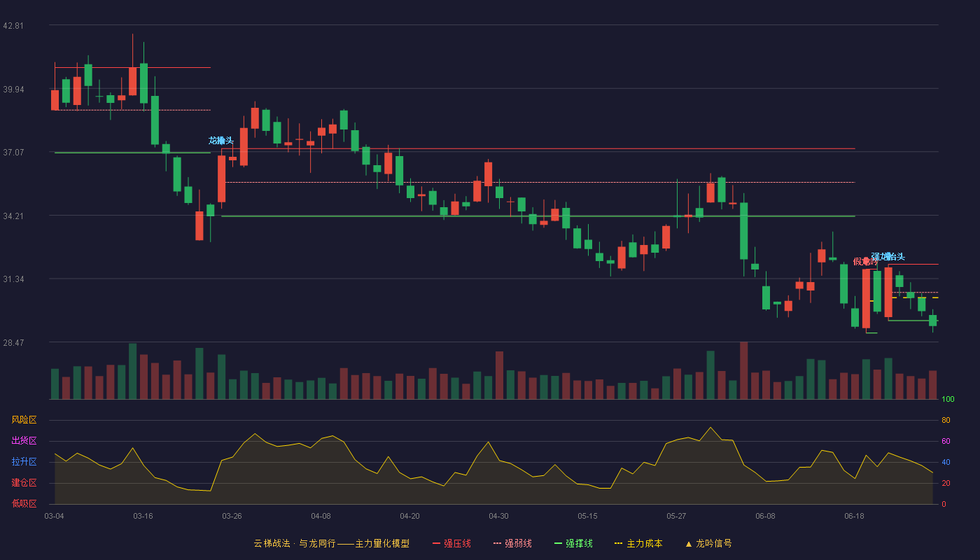Image resolution: width=980 pixels, height=560 pixels.
Task: Click the blue 40 indicator axis value
Action: [946, 462]
